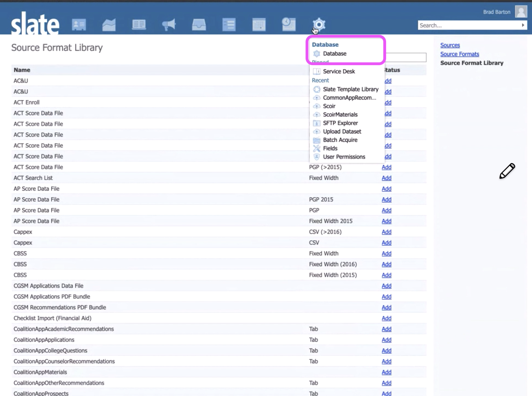Open CommonAppRecom... from Recent
The image size is (532, 396).
349,98
